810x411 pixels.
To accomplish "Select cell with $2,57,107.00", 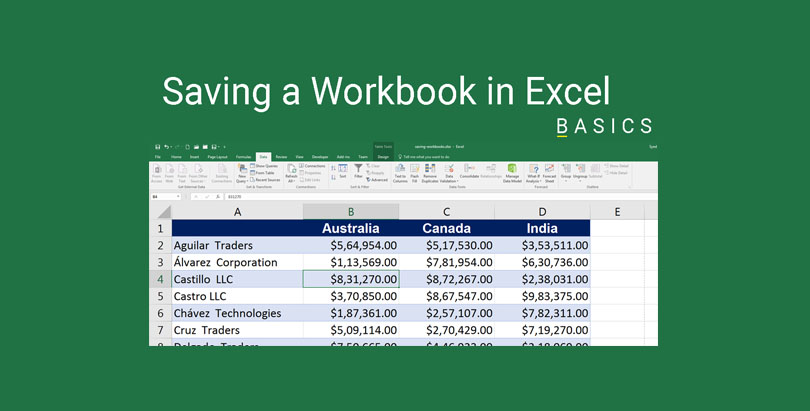I will click(x=446, y=313).
